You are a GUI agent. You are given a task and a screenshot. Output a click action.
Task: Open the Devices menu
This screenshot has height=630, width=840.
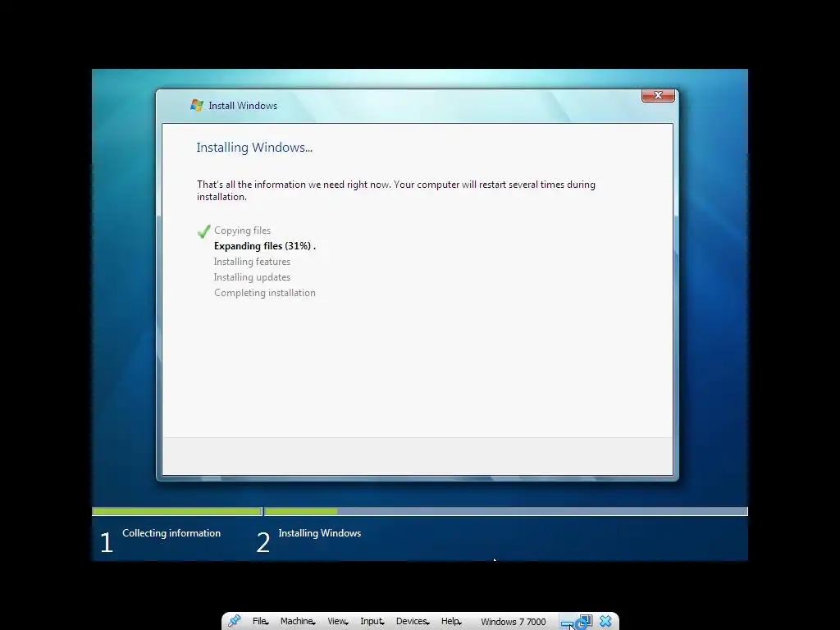coord(413,621)
